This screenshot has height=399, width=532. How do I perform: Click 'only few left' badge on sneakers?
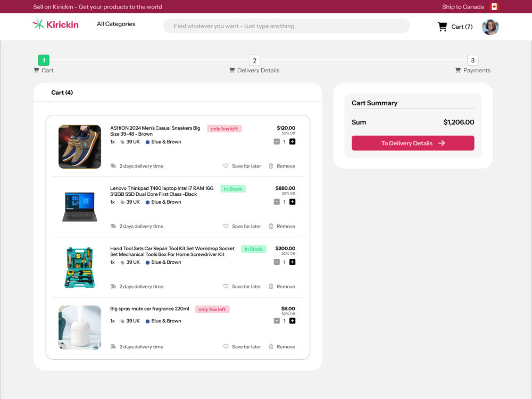click(225, 129)
